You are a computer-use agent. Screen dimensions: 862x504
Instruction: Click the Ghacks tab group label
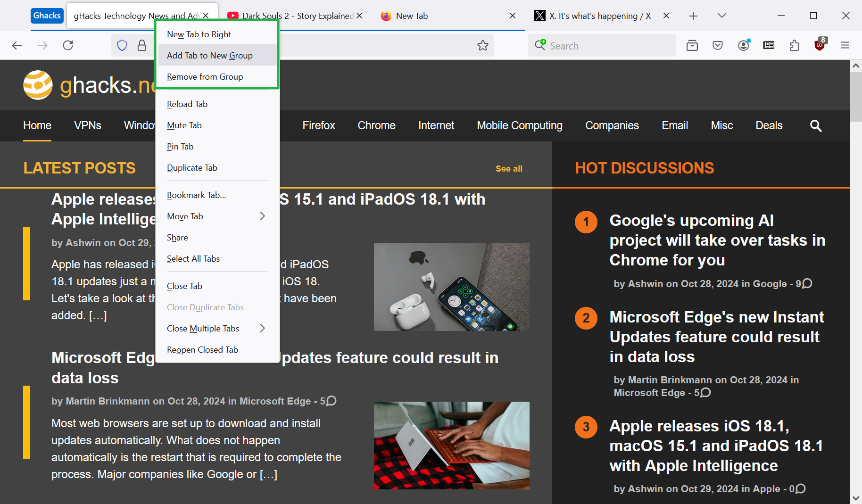(47, 16)
